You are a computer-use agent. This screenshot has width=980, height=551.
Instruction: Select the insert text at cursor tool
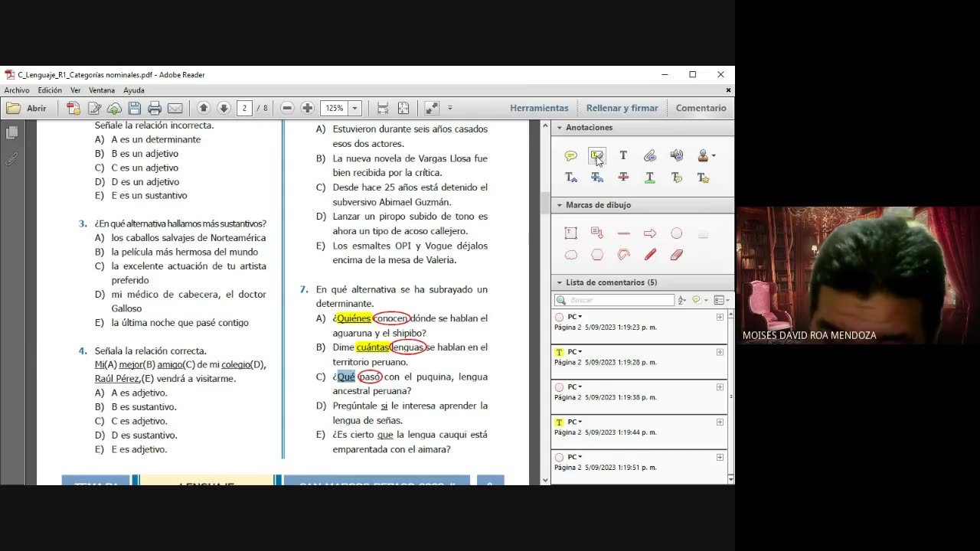[x=570, y=178]
